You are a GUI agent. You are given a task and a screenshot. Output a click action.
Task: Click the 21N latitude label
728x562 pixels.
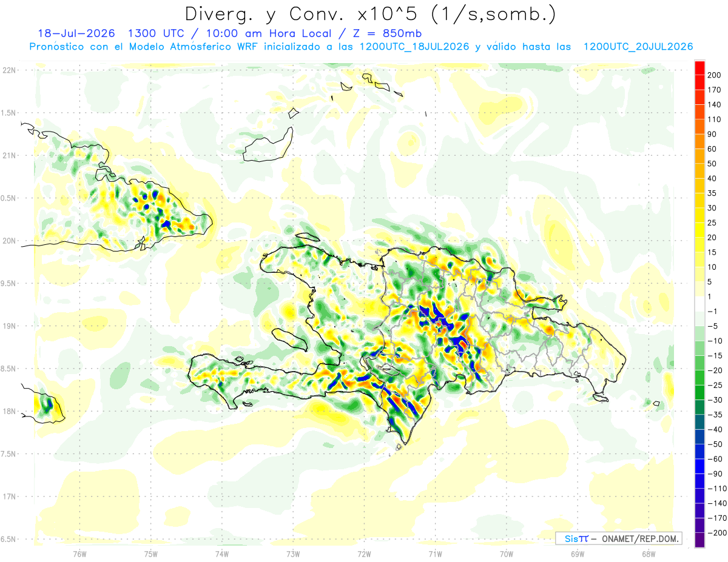pyautogui.click(x=8, y=155)
